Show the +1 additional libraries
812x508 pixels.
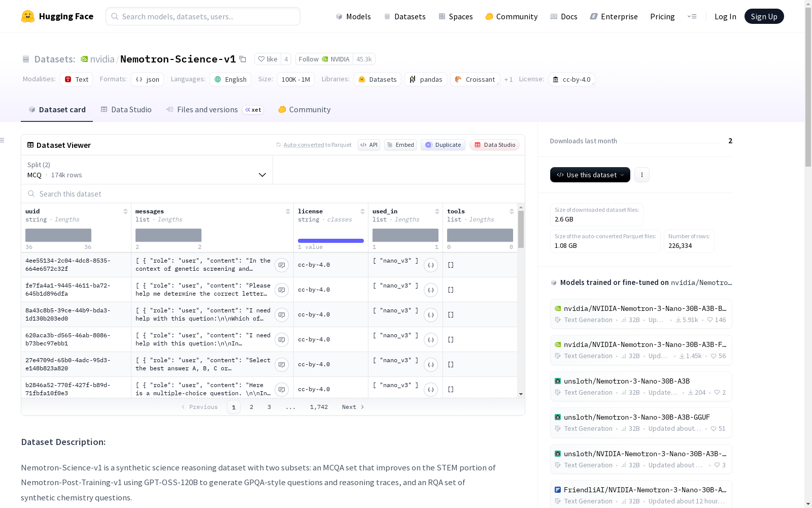[x=509, y=79]
